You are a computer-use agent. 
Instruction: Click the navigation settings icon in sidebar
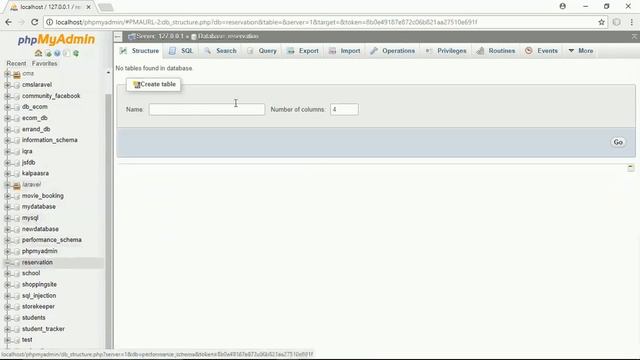coord(66,53)
